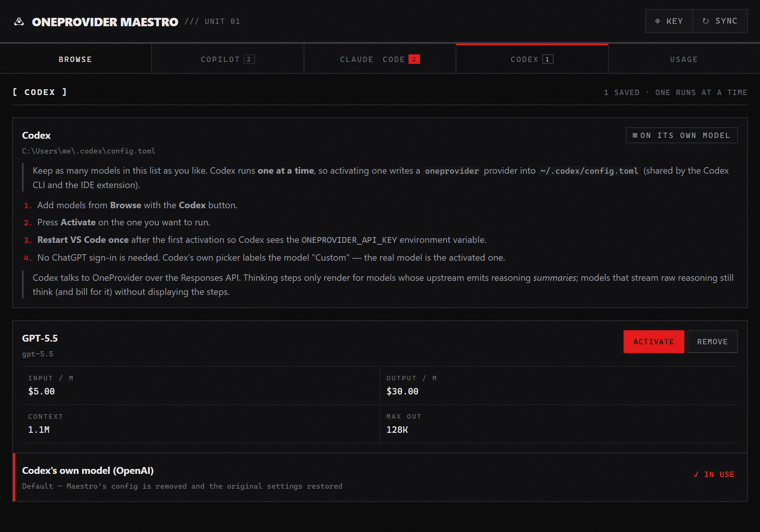Click the sync refresh arrow icon
This screenshot has width=760, height=532.
tap(706, 21)
